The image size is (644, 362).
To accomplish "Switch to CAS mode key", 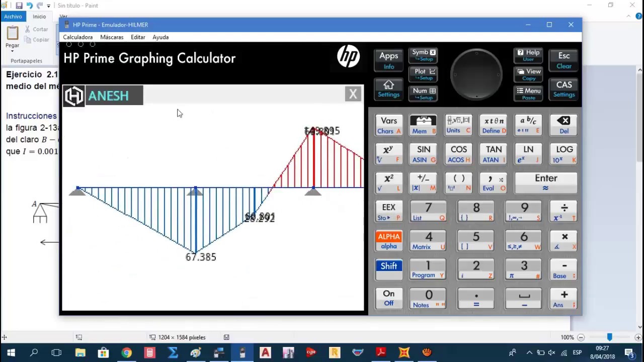I will (x=563, y=89).
